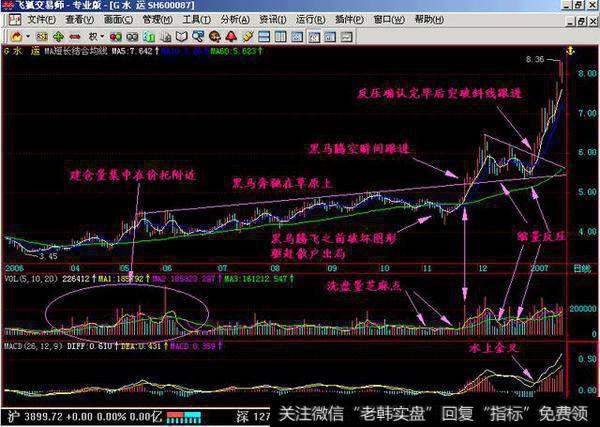Toggle the vertical split window layout
Image resolution: width=600 pixels, height=427 pixels.
coord(279,35)
